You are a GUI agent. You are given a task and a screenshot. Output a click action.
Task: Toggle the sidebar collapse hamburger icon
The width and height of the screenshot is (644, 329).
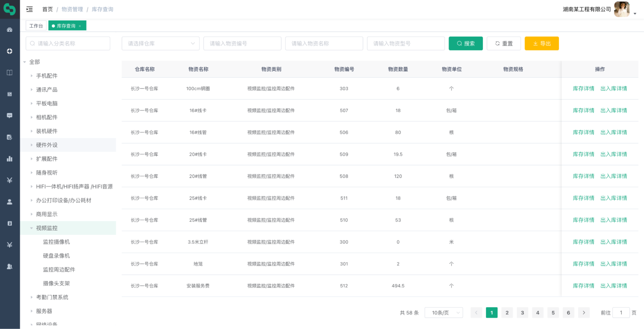(x=30, y=9)
